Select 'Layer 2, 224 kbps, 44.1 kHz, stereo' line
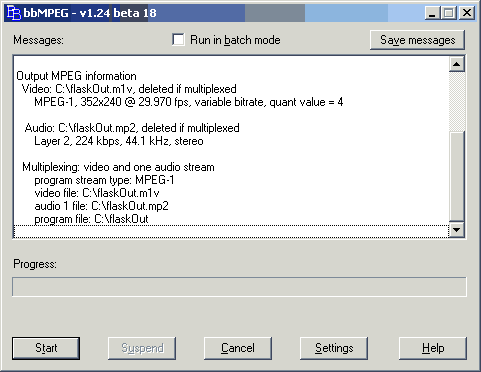 point(119,141)
